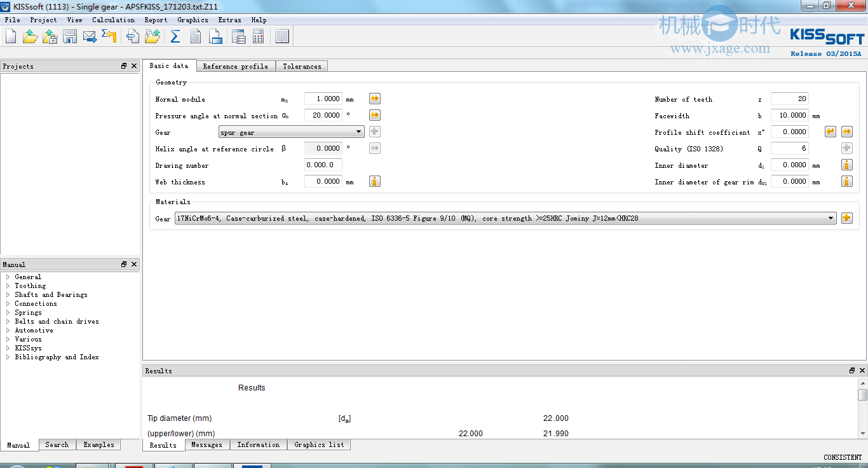The image size is (868, 468).
Task: Expand the Connections manual topic
Action: (8, 303)
